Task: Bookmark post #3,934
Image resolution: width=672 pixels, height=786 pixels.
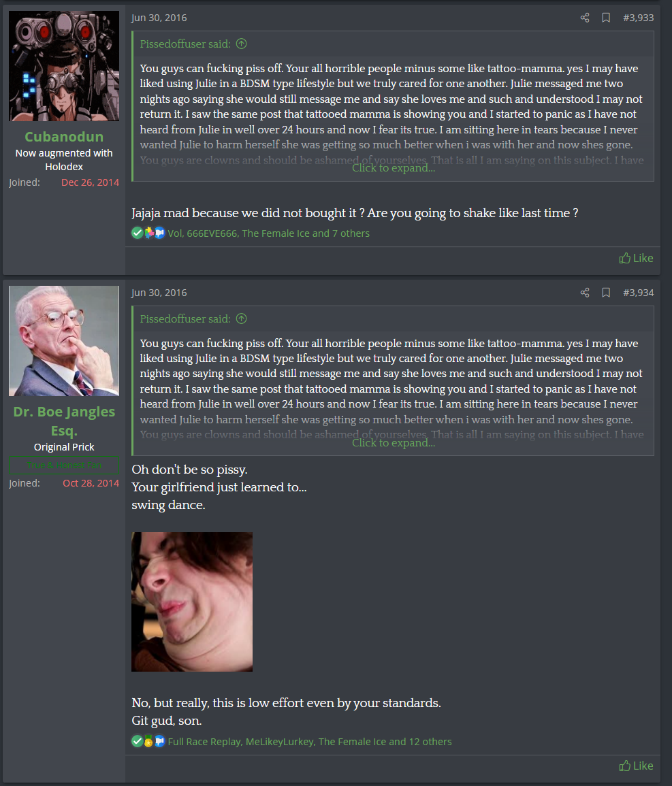Action: tap(606, 293)
